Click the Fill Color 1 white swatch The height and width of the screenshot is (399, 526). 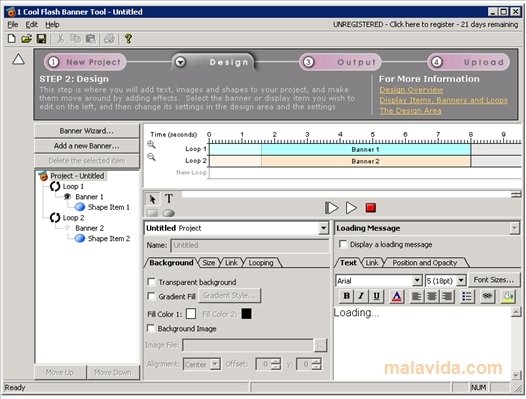pos(191,314)
